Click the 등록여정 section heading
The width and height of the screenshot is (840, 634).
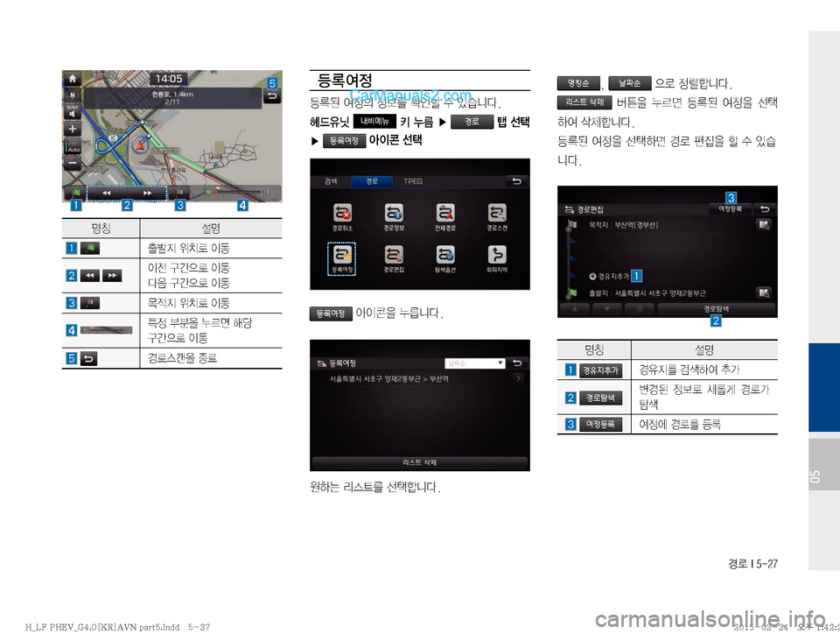click(x=345, y=81)
